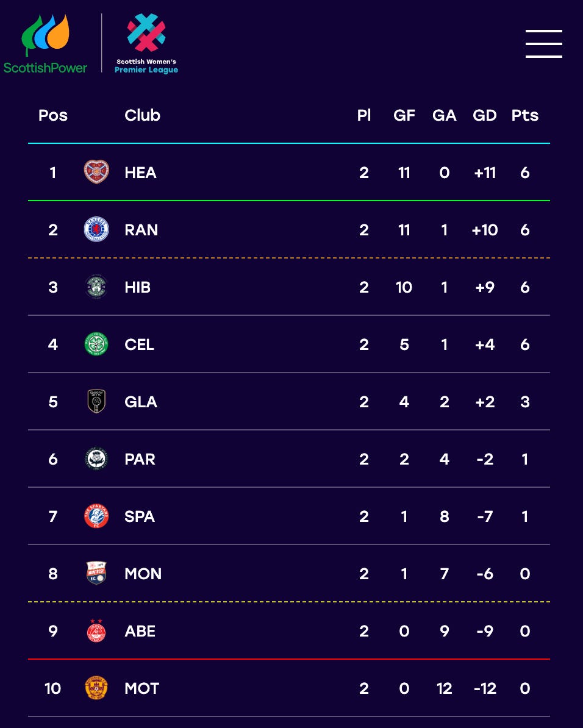The image size is (583, 728).
Task: Select the Hearts club crest
Action: tap(96, 173)
